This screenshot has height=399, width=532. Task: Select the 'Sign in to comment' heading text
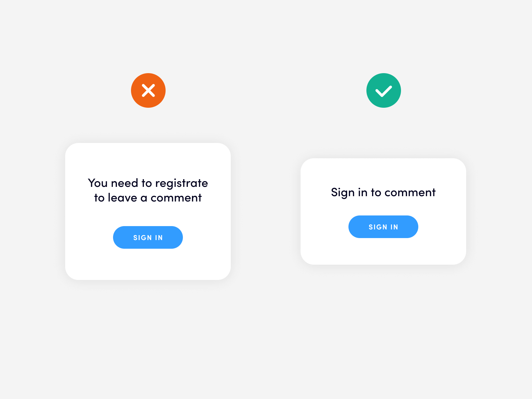[x=383, y=192]
